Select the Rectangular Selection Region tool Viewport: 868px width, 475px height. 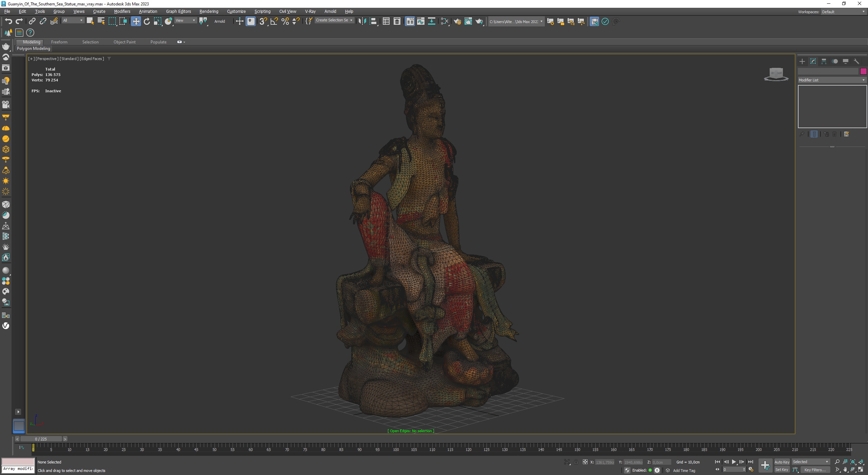pyautogui.click(x=112, y=21)
